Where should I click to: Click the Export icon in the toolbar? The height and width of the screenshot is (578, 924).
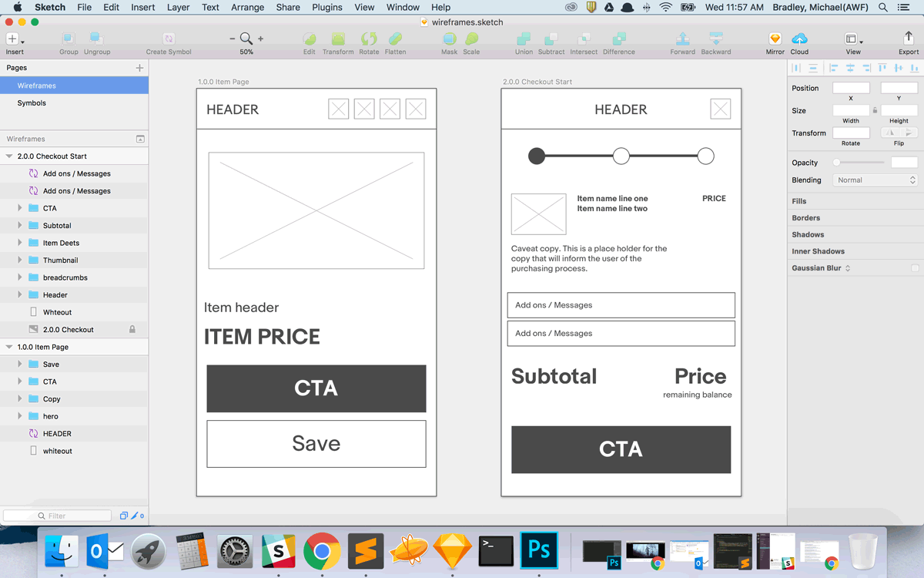tap(909, 39)
